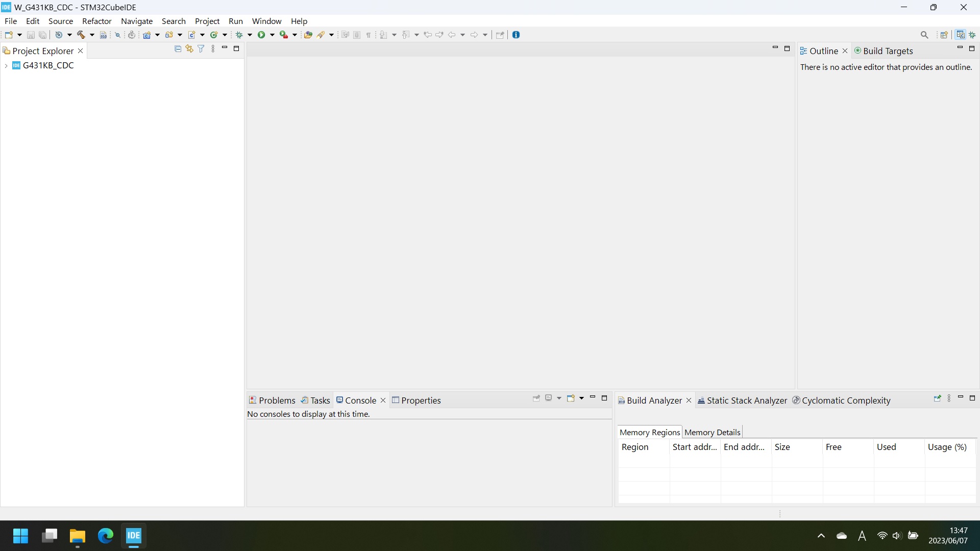
Task: Switch to the Memory Details tab
Action: 712,433
